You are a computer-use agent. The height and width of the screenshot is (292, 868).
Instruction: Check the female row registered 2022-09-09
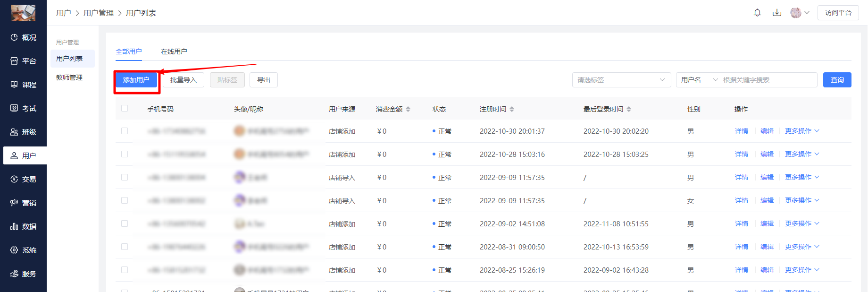point(125,200)
